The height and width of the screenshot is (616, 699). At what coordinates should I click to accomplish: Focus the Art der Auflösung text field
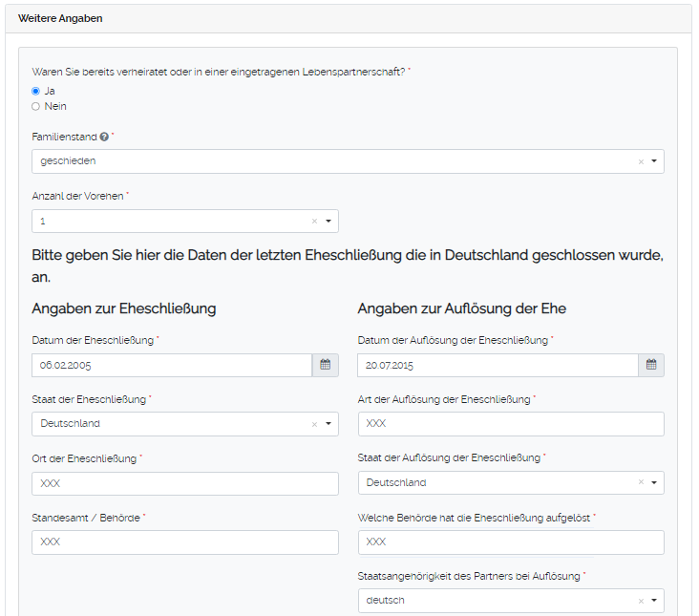click(510, 424)
